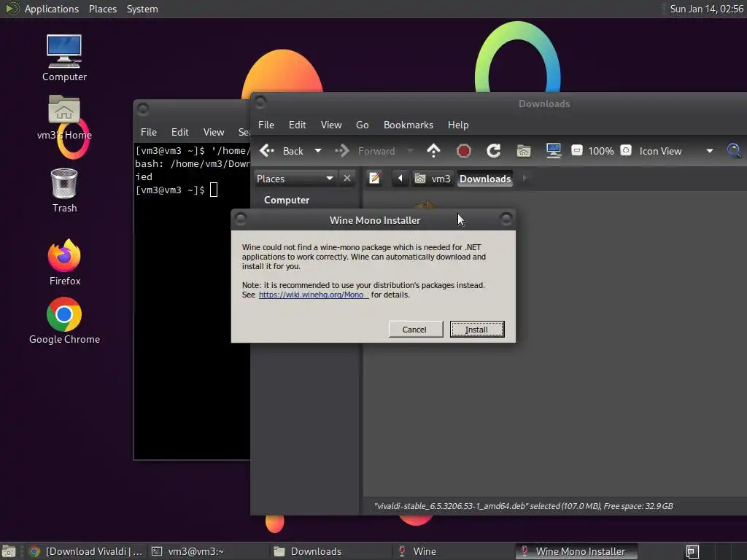Viewport: 747px width, 560px height.
Task: Toggle the location edit pencil icon
Action: tap(374, 179)
